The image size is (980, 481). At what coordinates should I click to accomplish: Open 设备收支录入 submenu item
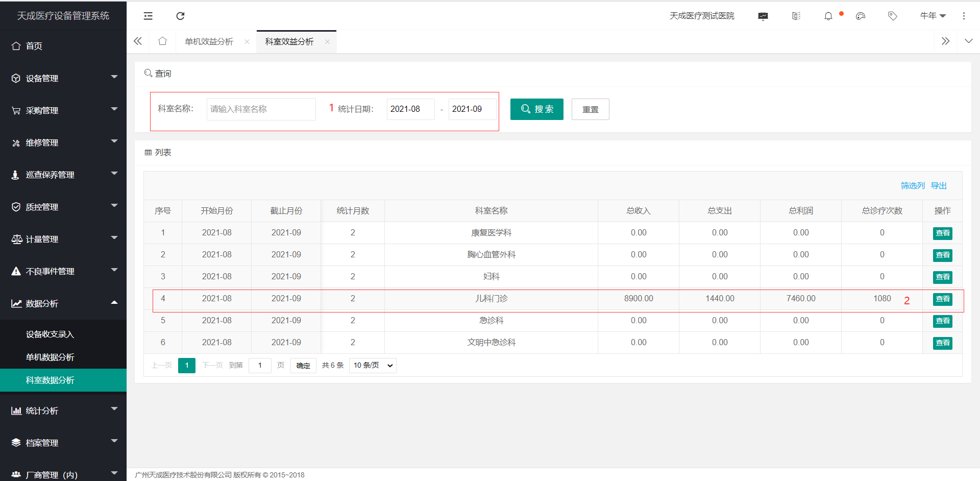coord(63,334)
